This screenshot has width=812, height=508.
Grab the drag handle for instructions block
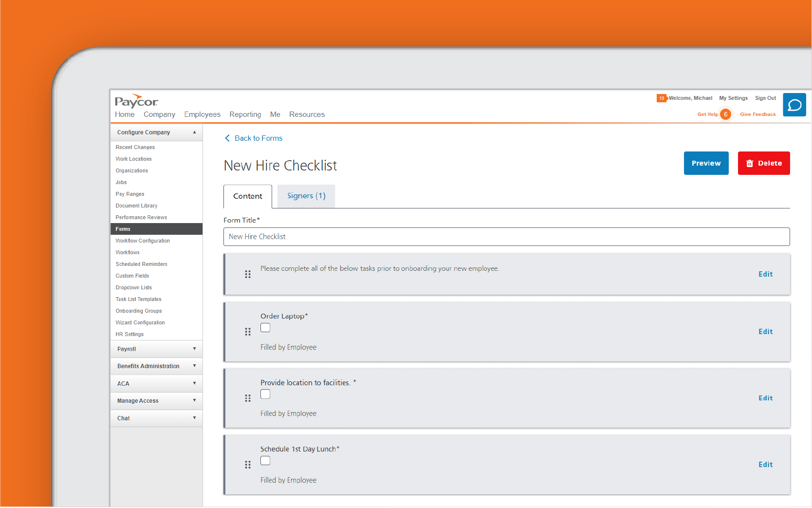248,274
